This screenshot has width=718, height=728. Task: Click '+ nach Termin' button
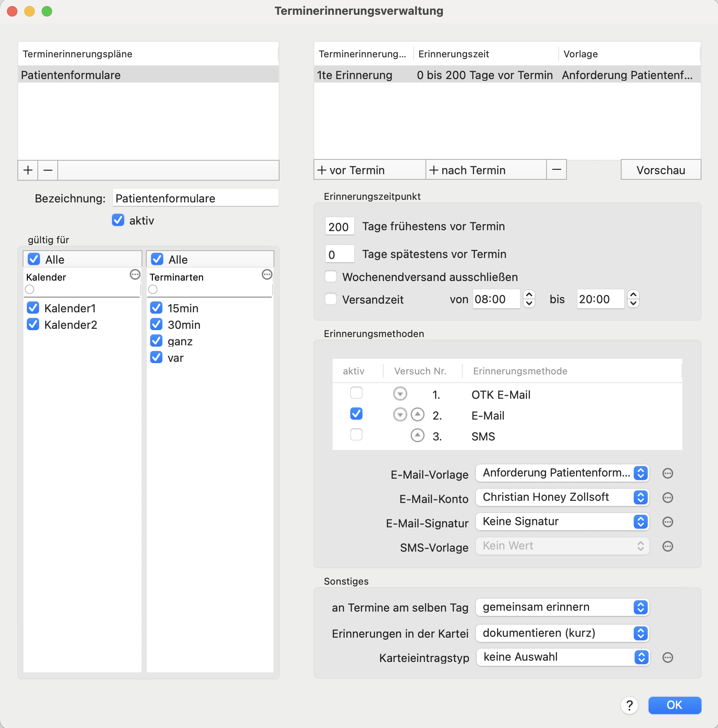pyautogui.click(x=486, y=169)
